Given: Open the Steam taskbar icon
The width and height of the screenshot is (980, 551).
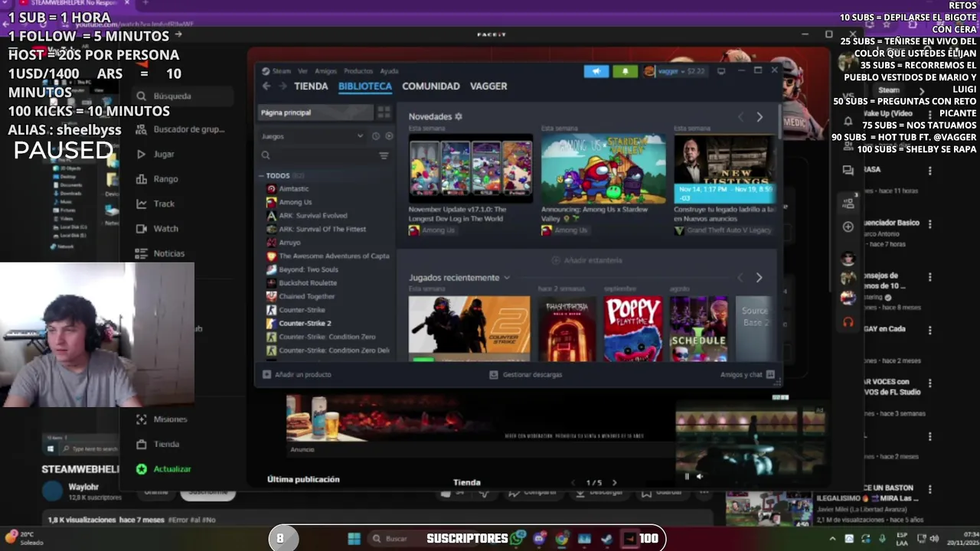Looking at the screenshot, I should coord(606,539).
